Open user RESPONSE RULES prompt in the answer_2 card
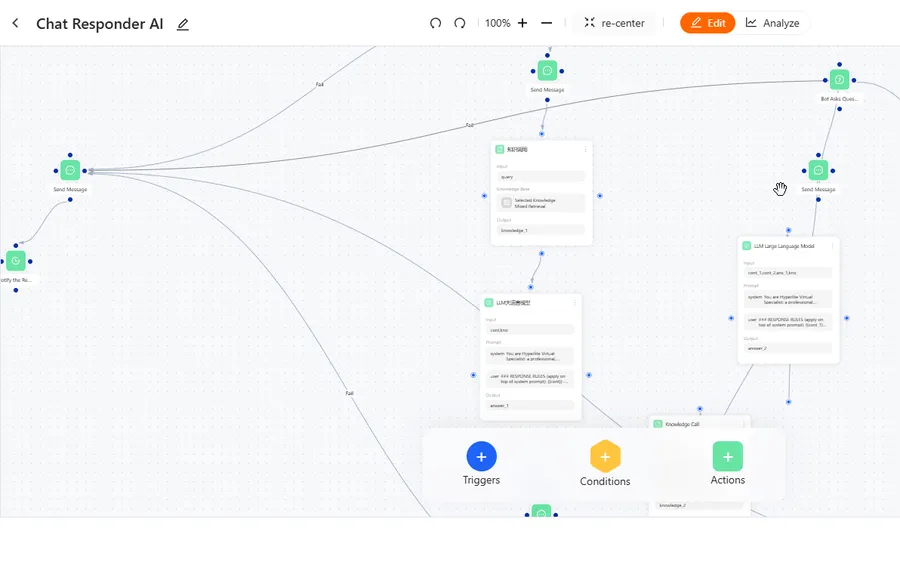 (x=788, y=322)
